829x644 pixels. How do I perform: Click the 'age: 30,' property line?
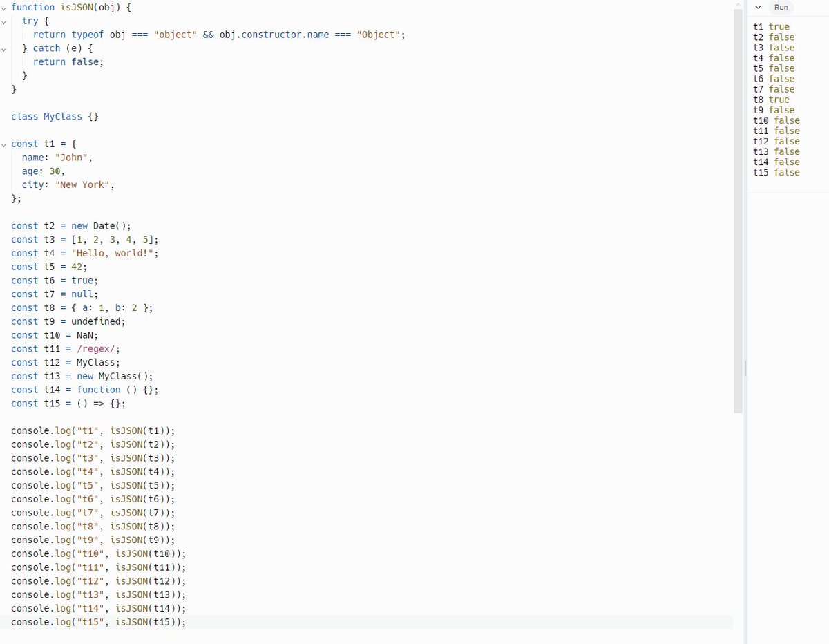point(44,171)
